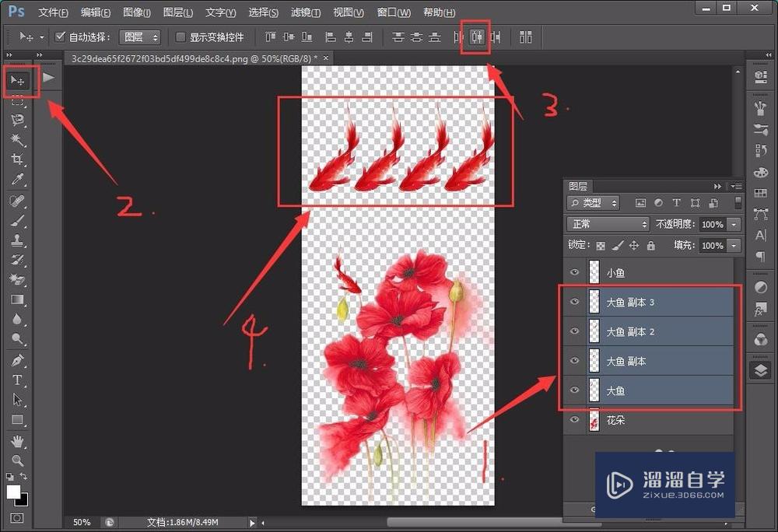Select the Gradient tool
778x532 pixels.
click(x=17, y=299)
